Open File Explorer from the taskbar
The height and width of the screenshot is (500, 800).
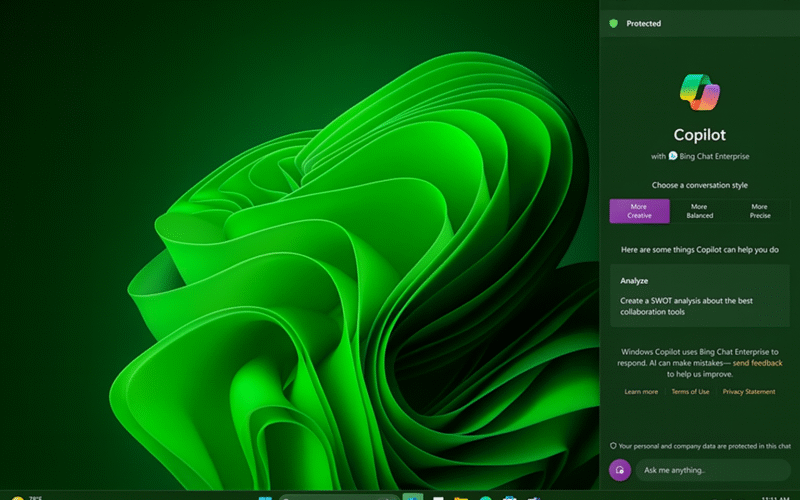461,497
